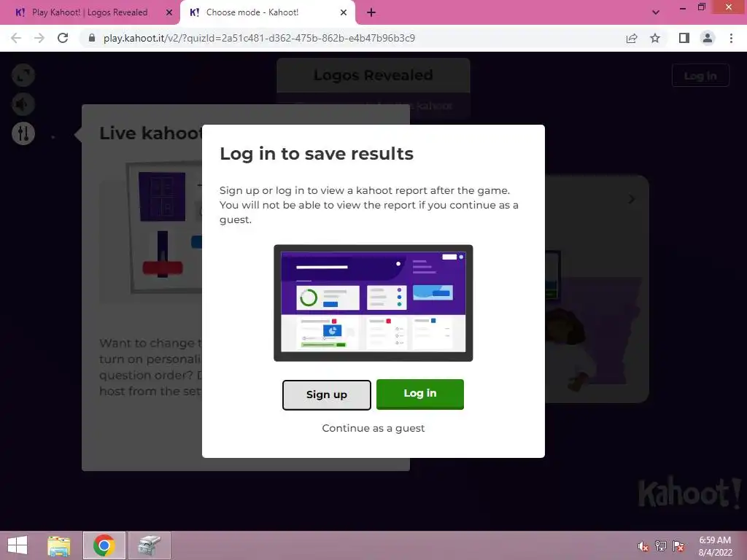Click muted volume tray icon
This screenshot has height=560, width=747.
tap(643, 547)
